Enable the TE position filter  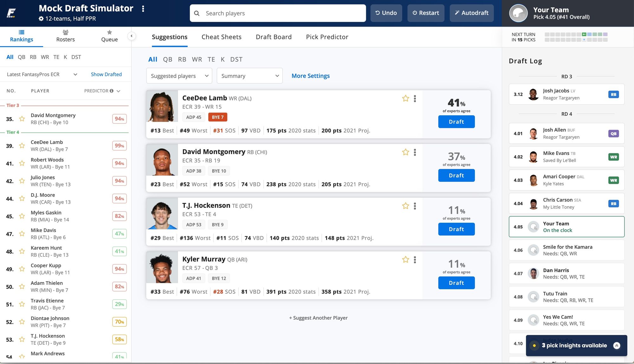(x=211, y=59)
